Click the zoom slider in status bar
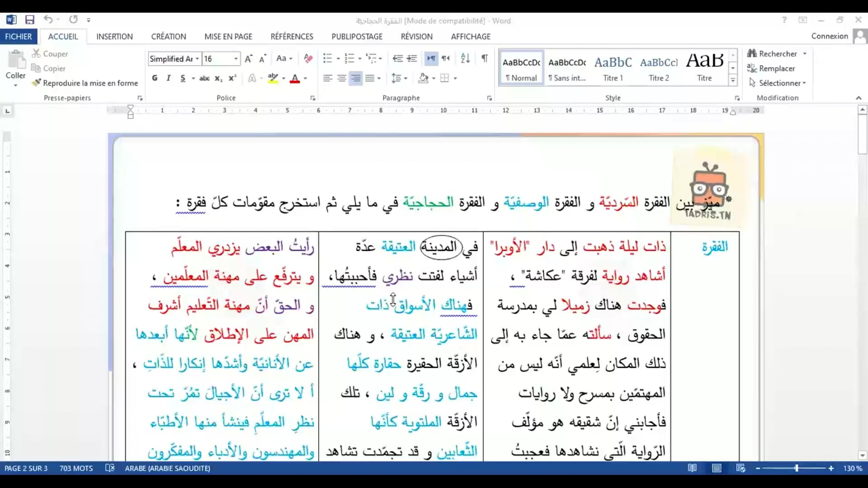This screenshot has width=868, height=488. (x=796, y=469)
